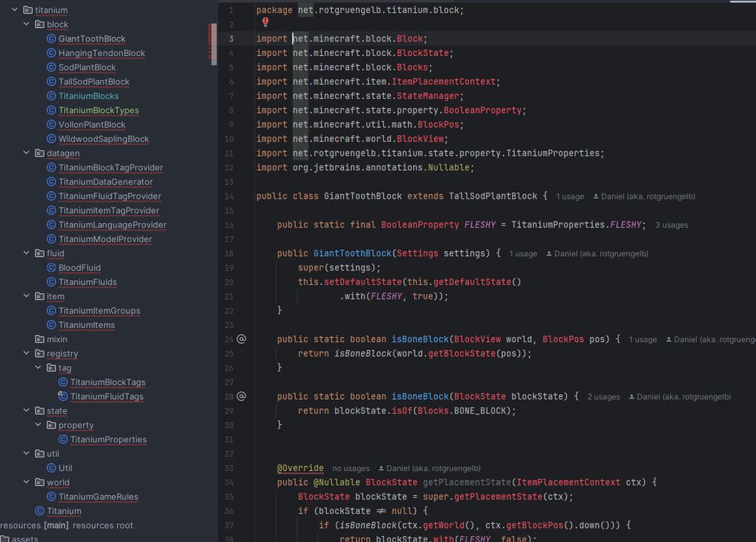Image resolution: width=756 pixels, height=542 pixels.
Task: Select BloodFluid abstract class icon
Action: tap(51, 268)
